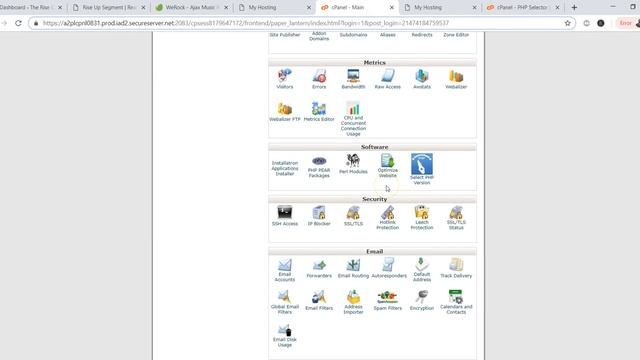
Task: Open Global Email Filters
Action: 284,302
